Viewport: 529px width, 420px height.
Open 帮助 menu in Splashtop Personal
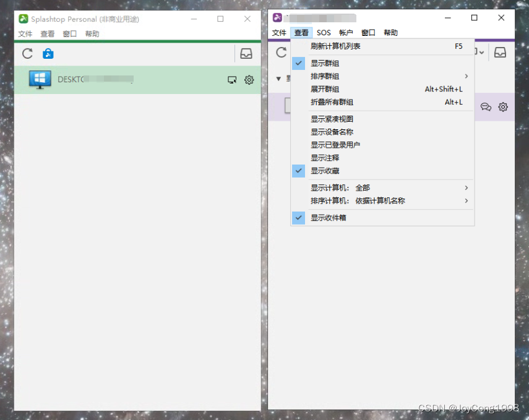pos(92,34)
